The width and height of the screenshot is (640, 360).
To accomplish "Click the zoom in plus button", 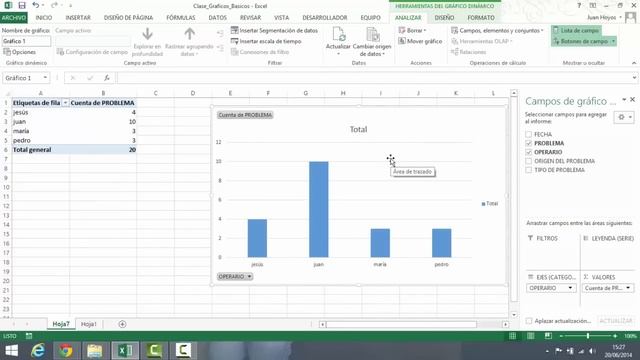I will [x=615, y=336].
